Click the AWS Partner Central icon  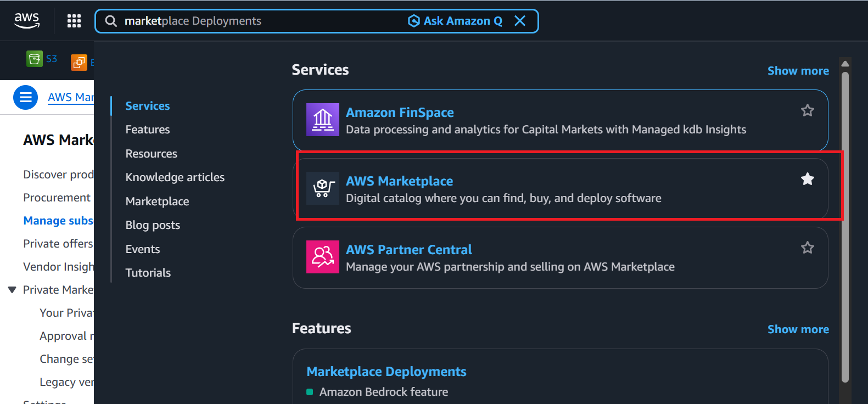click(322, 257)
